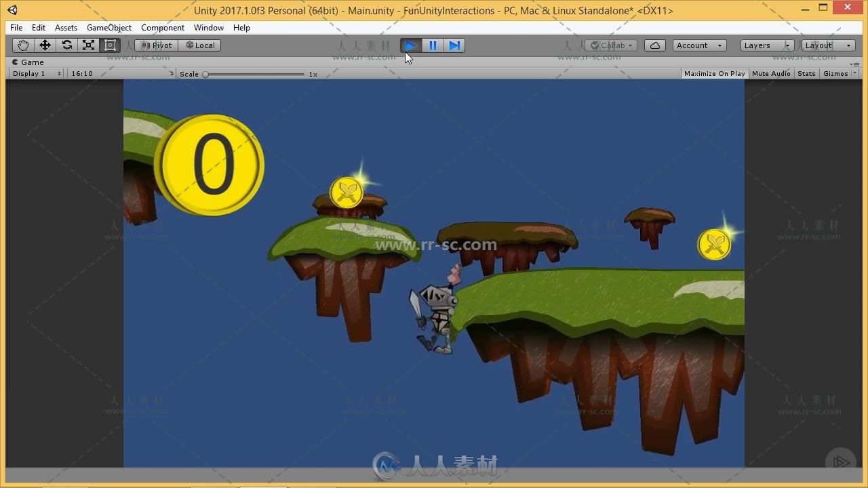Toggle Mute Audio
This screenshot has width=868, height=488.
[x=771, y=73]
